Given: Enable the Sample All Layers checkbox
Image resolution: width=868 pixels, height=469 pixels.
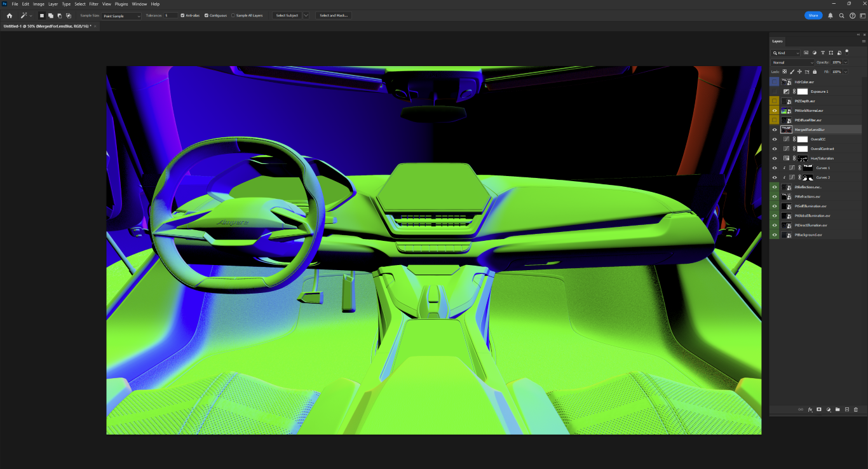Looking at the screenshot, I should pos(233,15).
